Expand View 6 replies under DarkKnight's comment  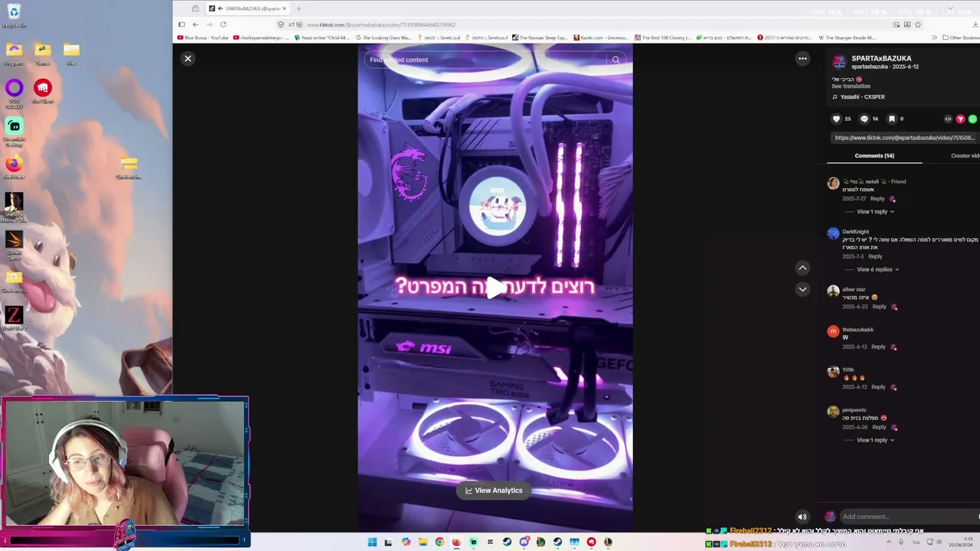[877, 269]
